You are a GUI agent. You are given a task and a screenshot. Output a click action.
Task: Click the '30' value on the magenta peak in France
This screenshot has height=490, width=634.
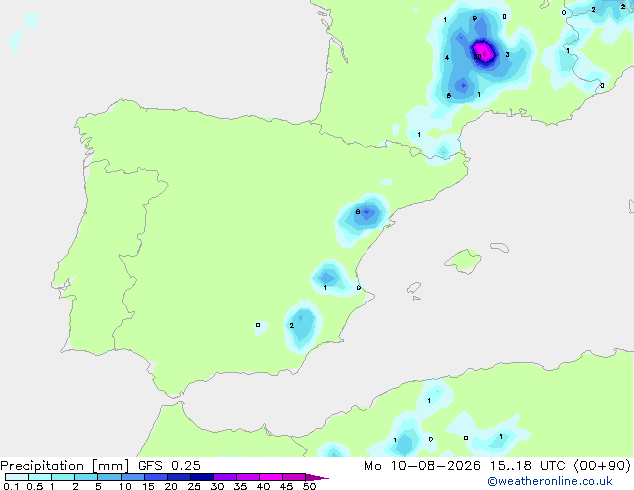[478, 56]
